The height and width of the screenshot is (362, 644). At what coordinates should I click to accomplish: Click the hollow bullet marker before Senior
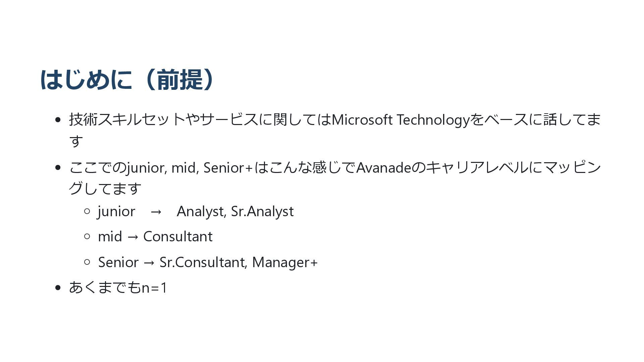[87, 262]
